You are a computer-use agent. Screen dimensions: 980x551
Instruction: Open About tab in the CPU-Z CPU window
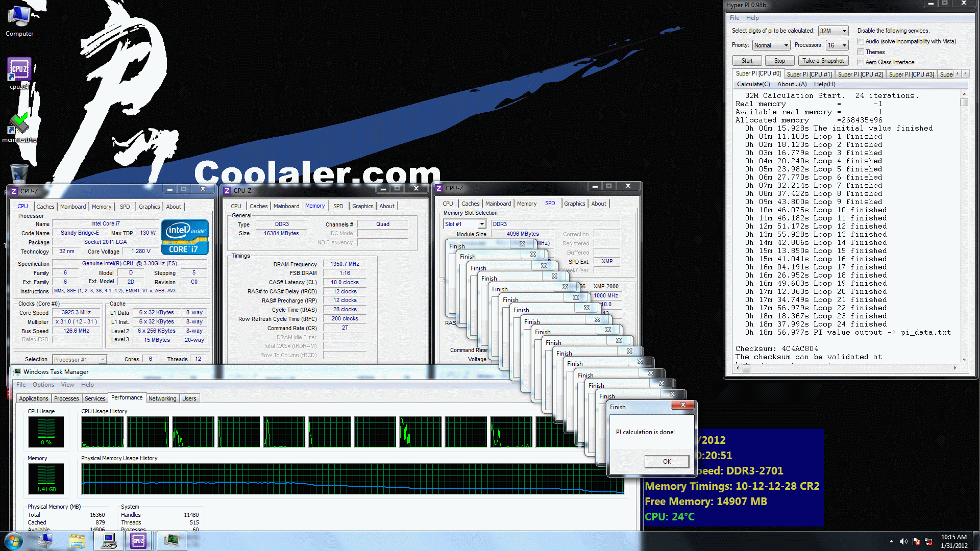174,207
